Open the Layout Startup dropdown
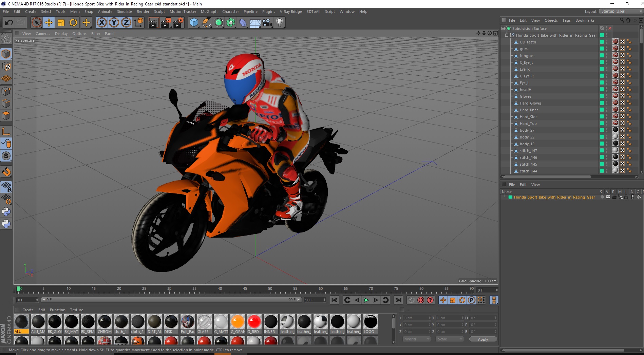Image resolution: width=644 pixels, height=355 pixels. click(621, 11)
